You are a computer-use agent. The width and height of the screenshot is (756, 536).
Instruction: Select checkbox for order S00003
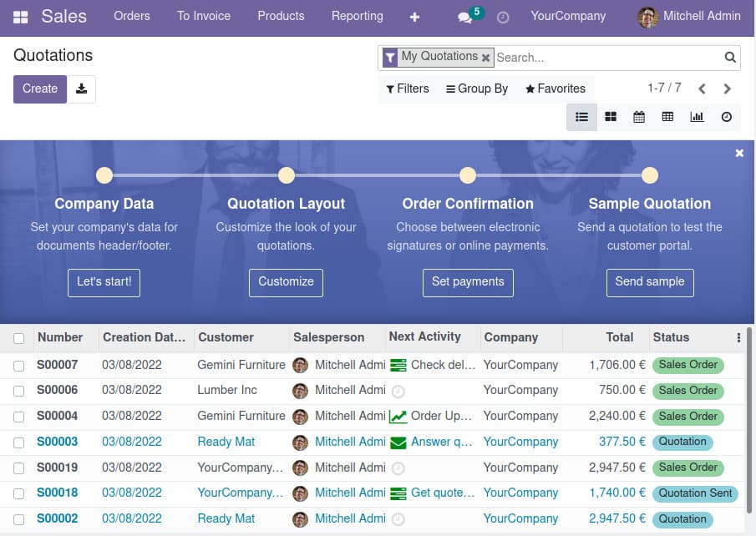(19, 442)
